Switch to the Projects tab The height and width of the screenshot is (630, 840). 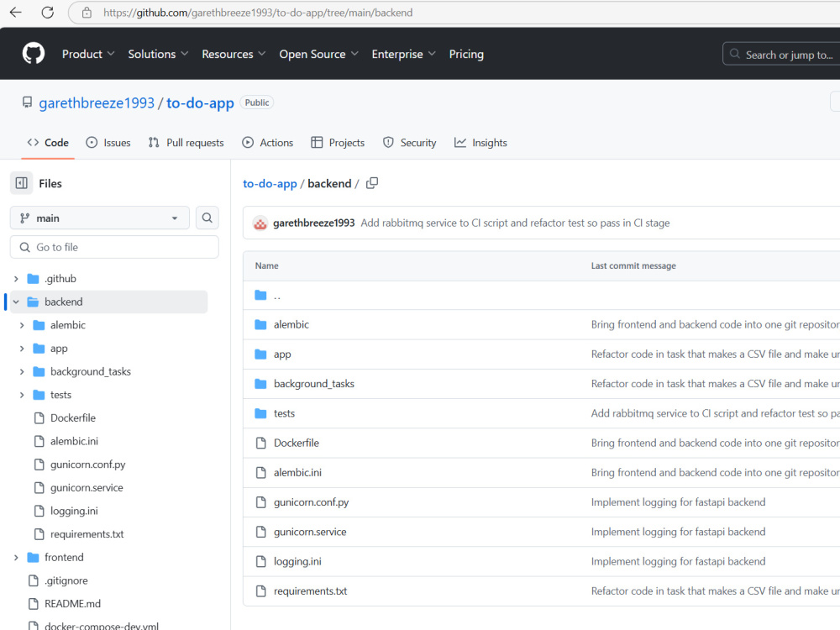click(x=338, y=143)
